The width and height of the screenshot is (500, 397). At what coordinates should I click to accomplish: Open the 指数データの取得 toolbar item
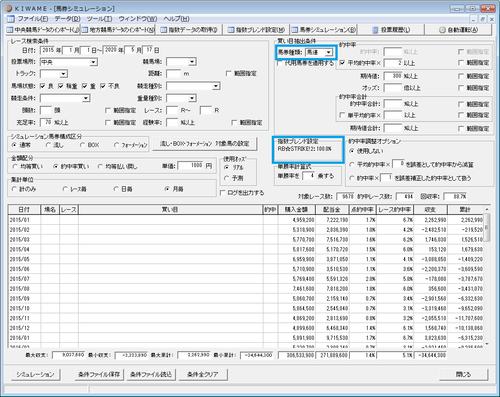click(x=189, y=30)
